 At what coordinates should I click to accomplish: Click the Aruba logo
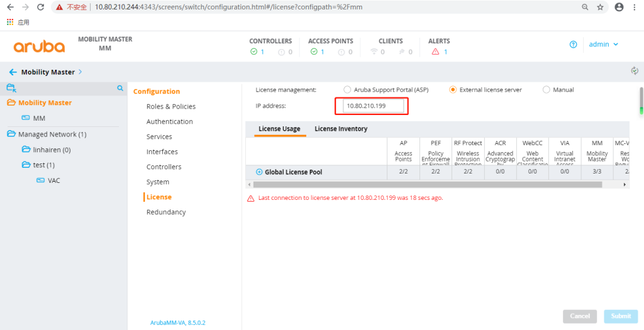pos(39,47)
